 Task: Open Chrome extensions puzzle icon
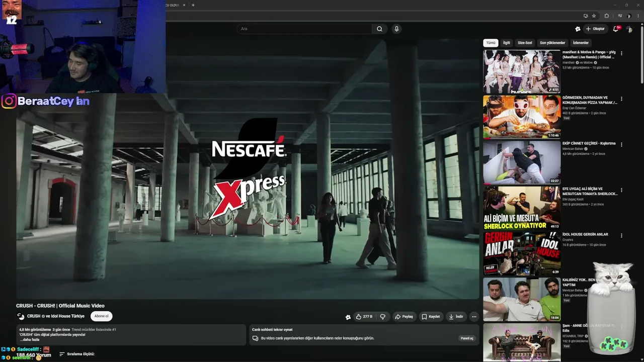[x=607, y=16]
